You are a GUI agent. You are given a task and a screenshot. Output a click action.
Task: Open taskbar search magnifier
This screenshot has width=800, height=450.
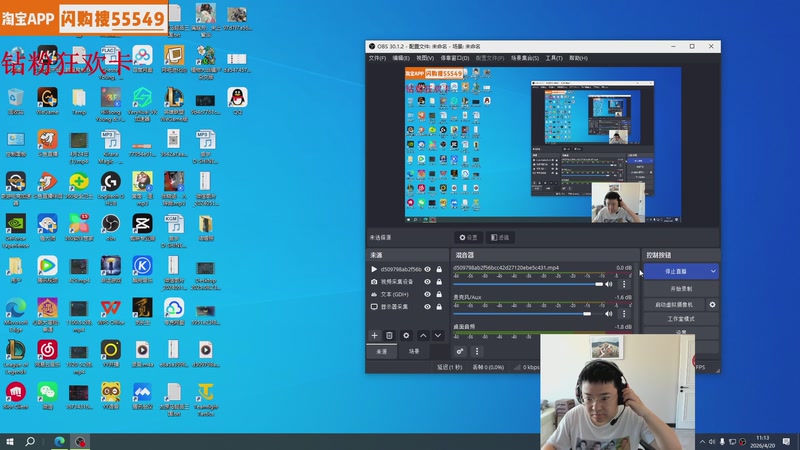tap(30, 441)
